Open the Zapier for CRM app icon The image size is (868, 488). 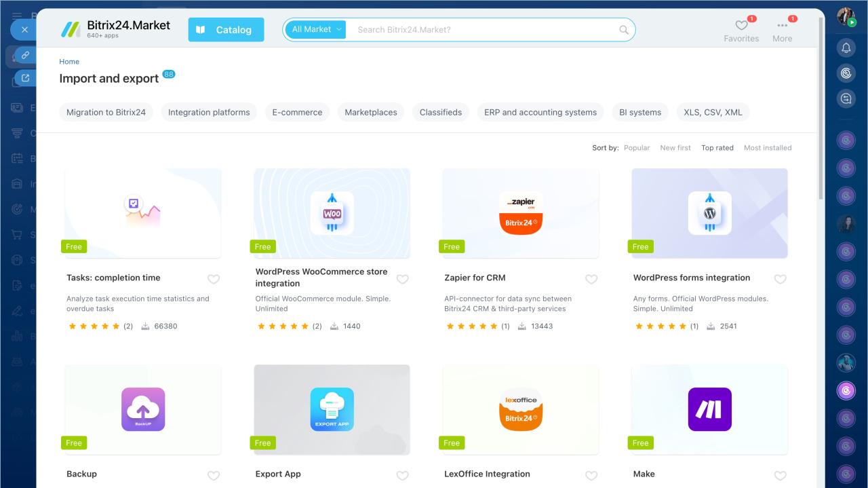pyautogui.click(x=521, y=213)
